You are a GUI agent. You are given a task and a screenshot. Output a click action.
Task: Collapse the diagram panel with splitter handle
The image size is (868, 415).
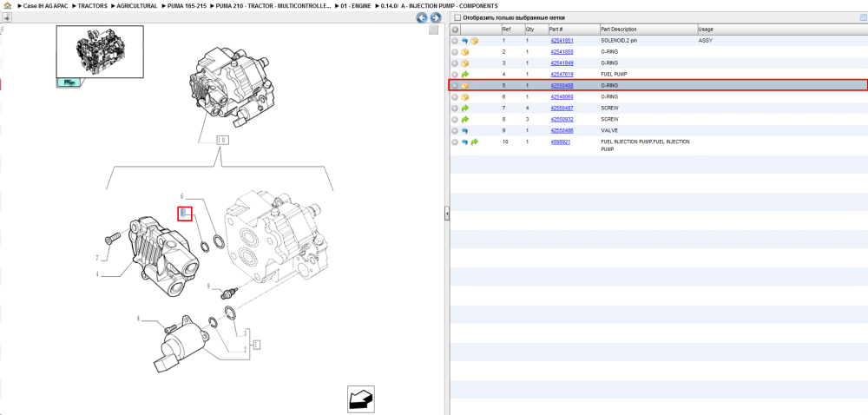pyautogui.click(x=447, y=214)
